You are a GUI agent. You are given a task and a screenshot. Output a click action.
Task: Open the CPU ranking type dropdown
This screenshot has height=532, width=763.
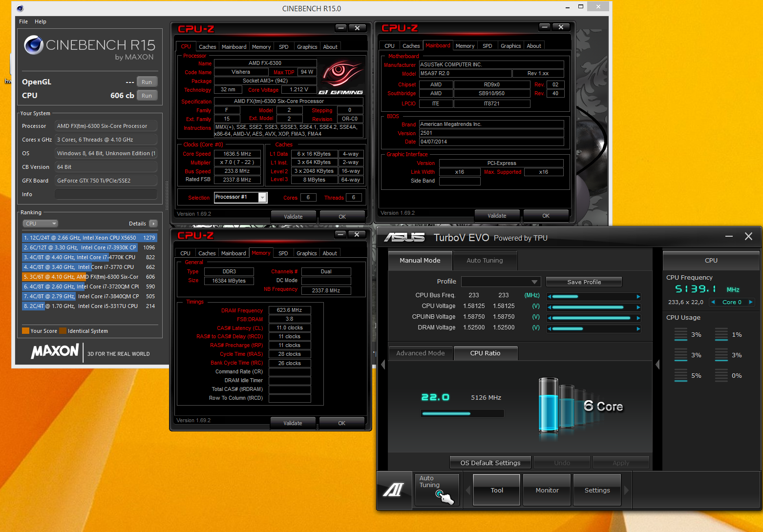click(40, 224)
